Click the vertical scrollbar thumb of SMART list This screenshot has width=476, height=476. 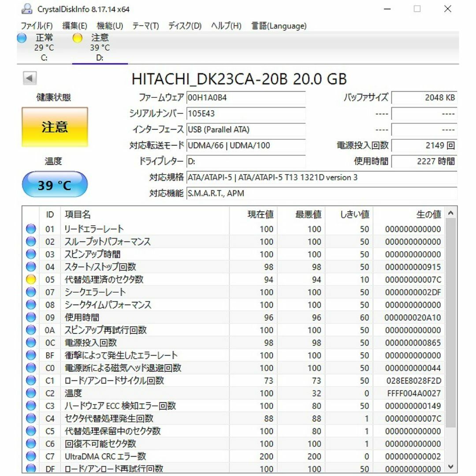pos(451,323)
